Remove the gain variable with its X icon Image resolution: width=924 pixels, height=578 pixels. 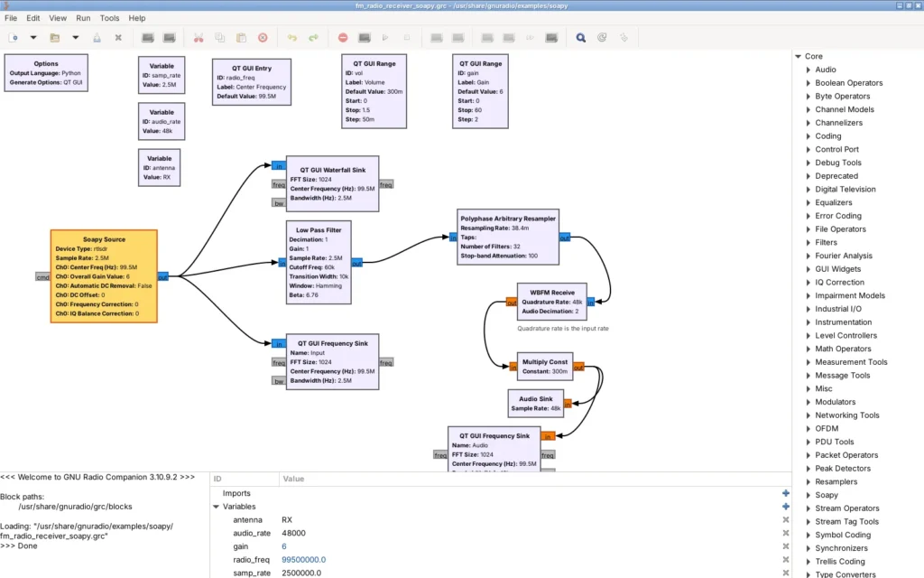(x=786, y=546)
